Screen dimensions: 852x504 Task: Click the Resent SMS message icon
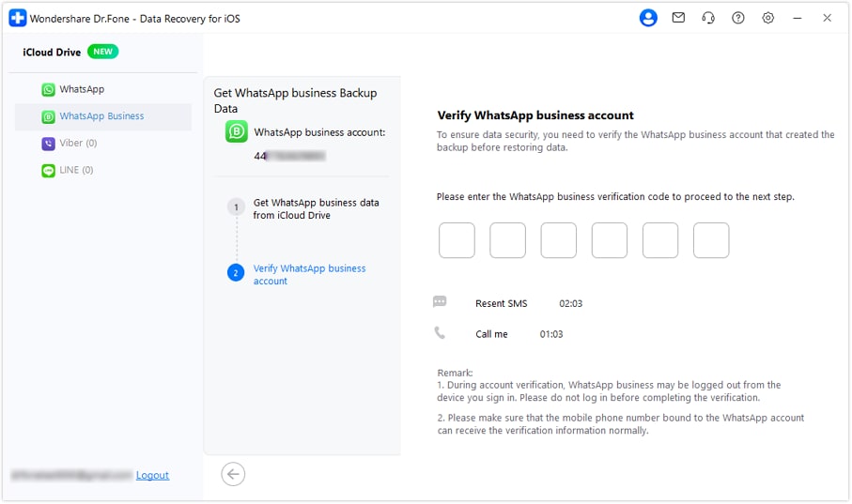(440, 302)
